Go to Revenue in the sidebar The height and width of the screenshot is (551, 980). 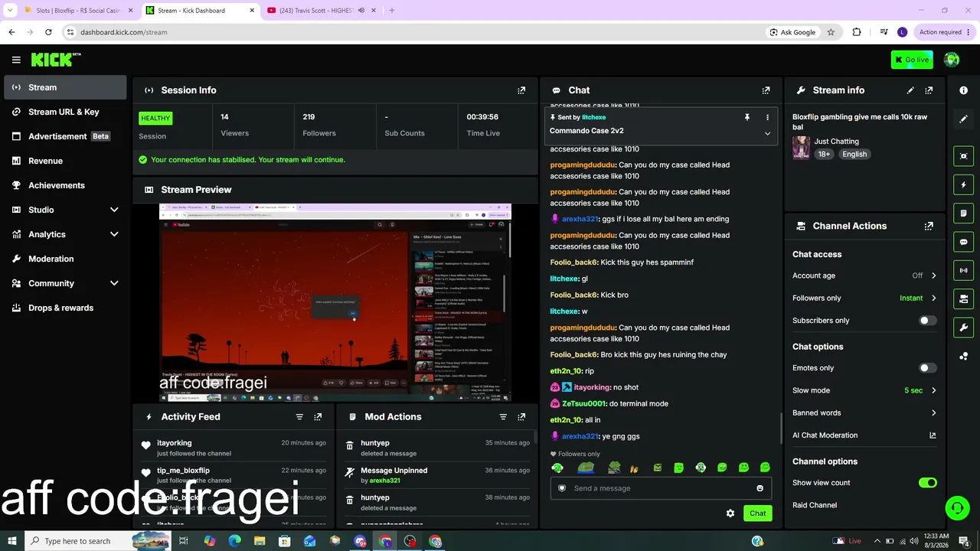point(65,161)
